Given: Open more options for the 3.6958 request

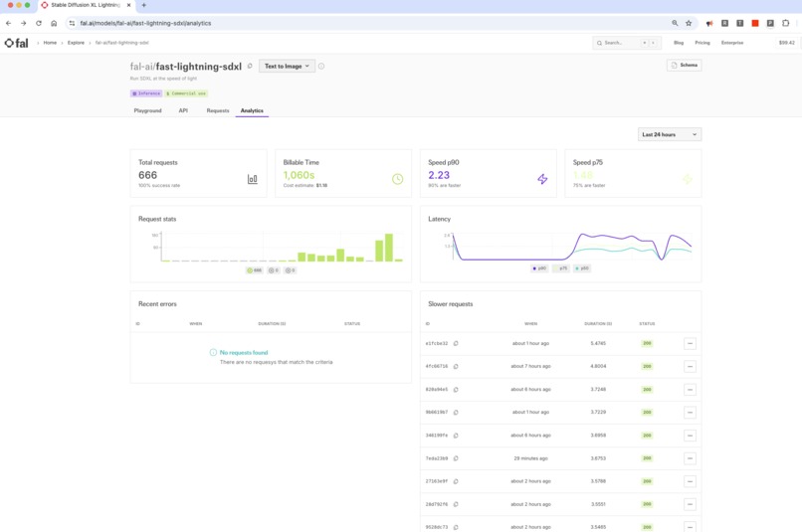Looking at the screenshot, I should 690,436.
